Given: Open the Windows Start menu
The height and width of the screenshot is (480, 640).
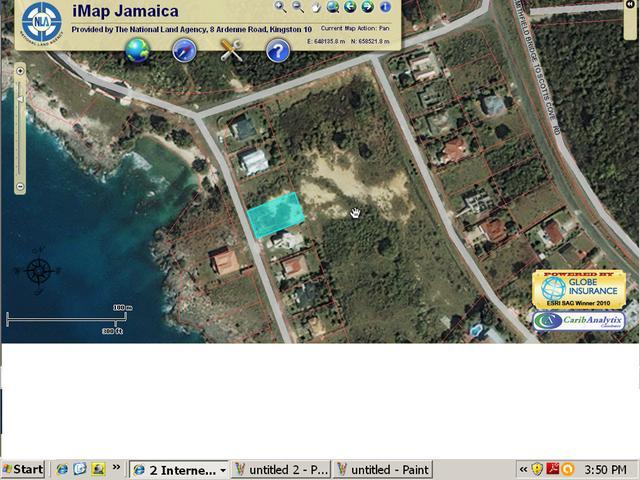Looking at the screenshot, I should [22, 469].
